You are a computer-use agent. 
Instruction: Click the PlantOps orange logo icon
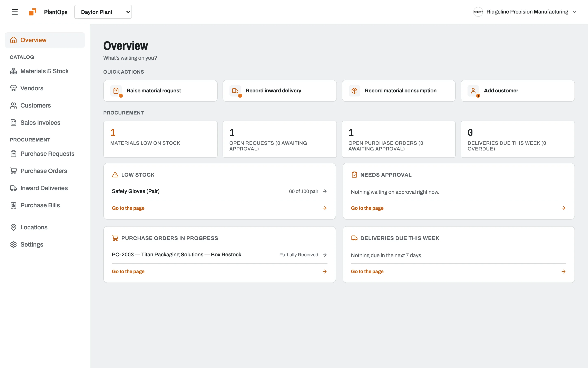pyautogui.click(x=32, y=12)
